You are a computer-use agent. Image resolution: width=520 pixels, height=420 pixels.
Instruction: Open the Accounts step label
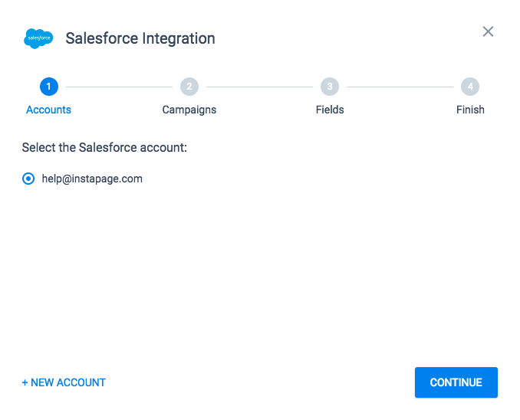[49, 110]
